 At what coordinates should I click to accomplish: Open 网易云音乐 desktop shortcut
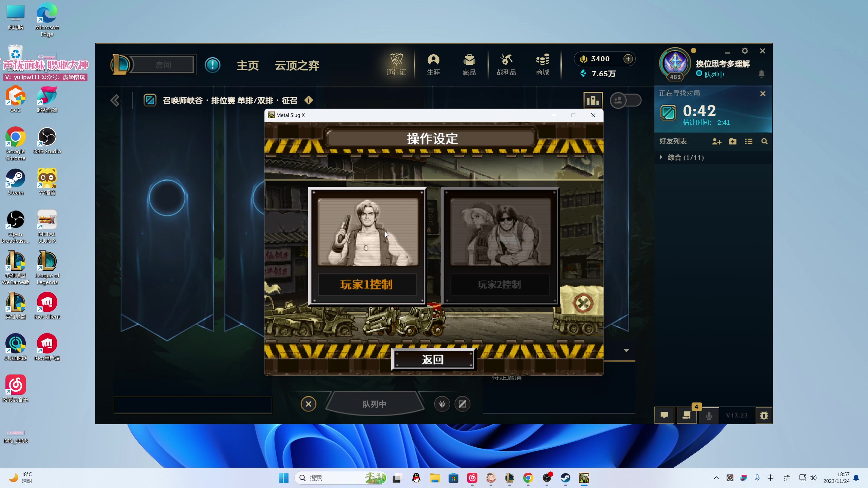coord(16,389)
